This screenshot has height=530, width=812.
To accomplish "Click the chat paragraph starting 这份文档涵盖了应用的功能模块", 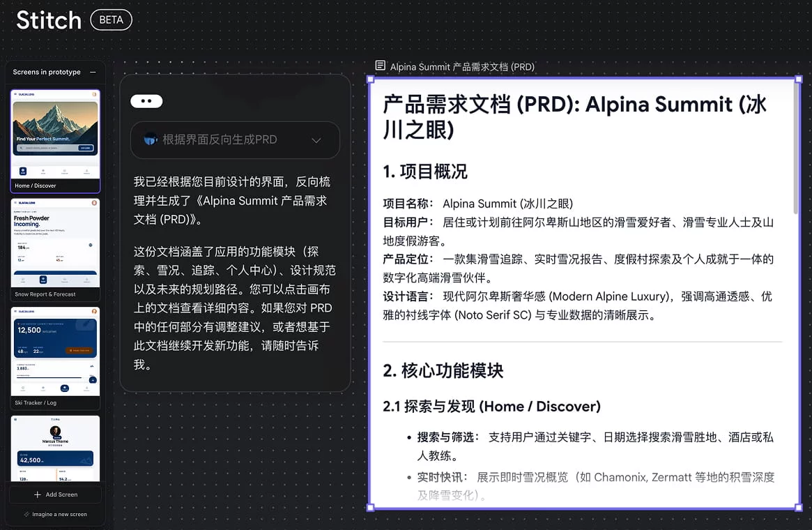I will click(235, 308).
